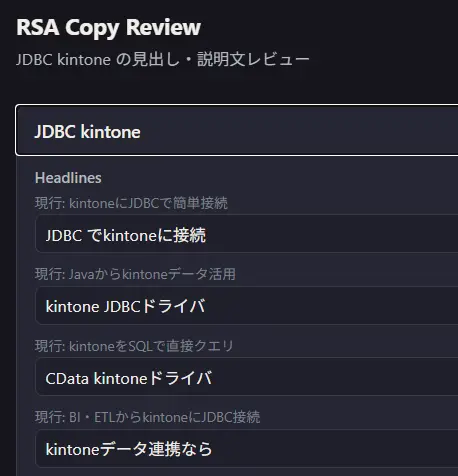Viewport: 458px width, 476px height.
Task: Select current text '現行: BI・ETLからkintoneにJDBC接続'
Action: [x=147, y=417]
